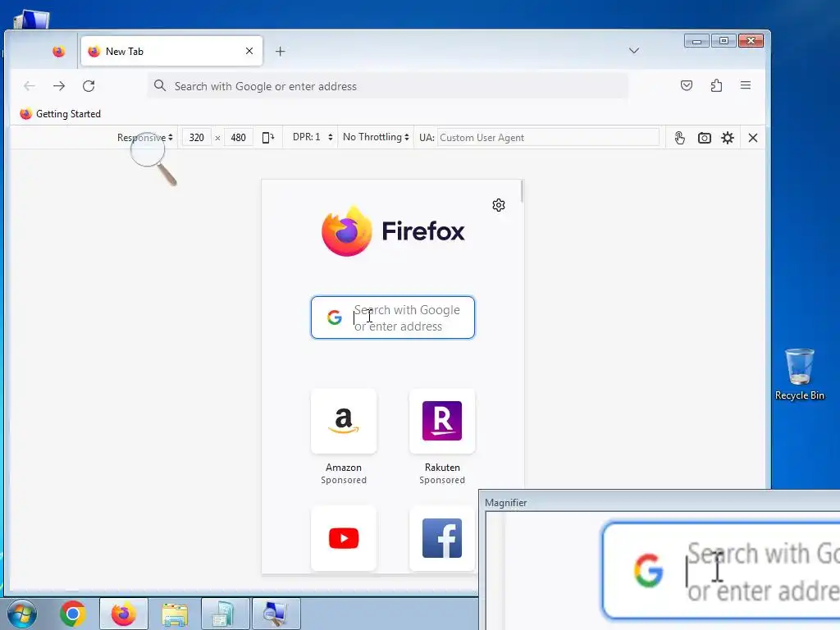Close Responsive Design Mode
The width and height of the screenshot is (840, 630).
coord(753,138)
